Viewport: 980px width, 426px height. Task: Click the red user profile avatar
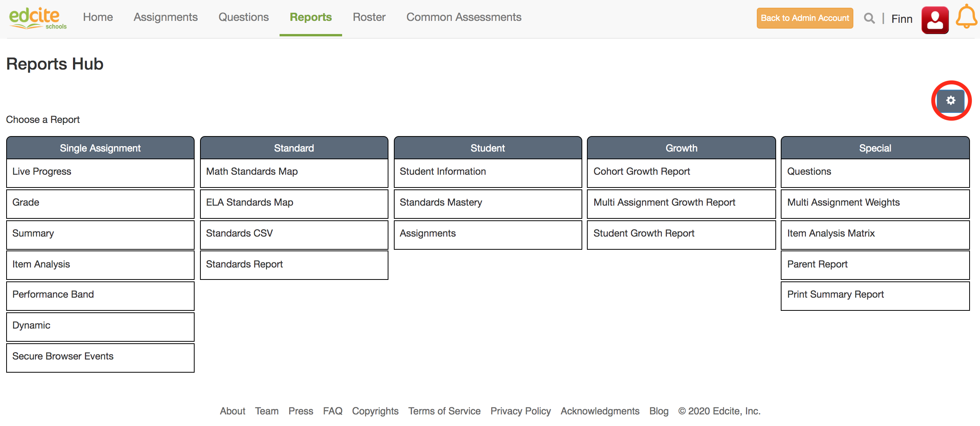point(934,19)
